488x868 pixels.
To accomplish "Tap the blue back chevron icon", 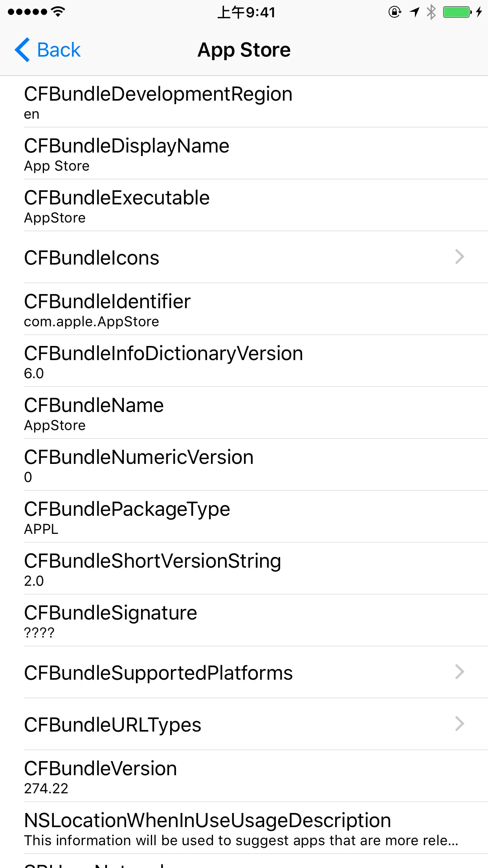I will click(22, 50).
